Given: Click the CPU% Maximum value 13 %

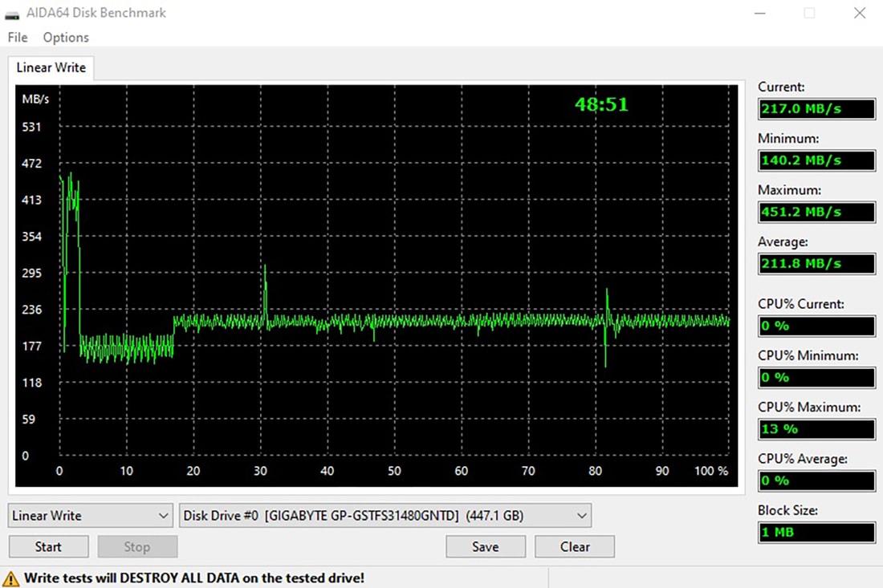Looking at the screenshot, I should [x=816, y=428].
